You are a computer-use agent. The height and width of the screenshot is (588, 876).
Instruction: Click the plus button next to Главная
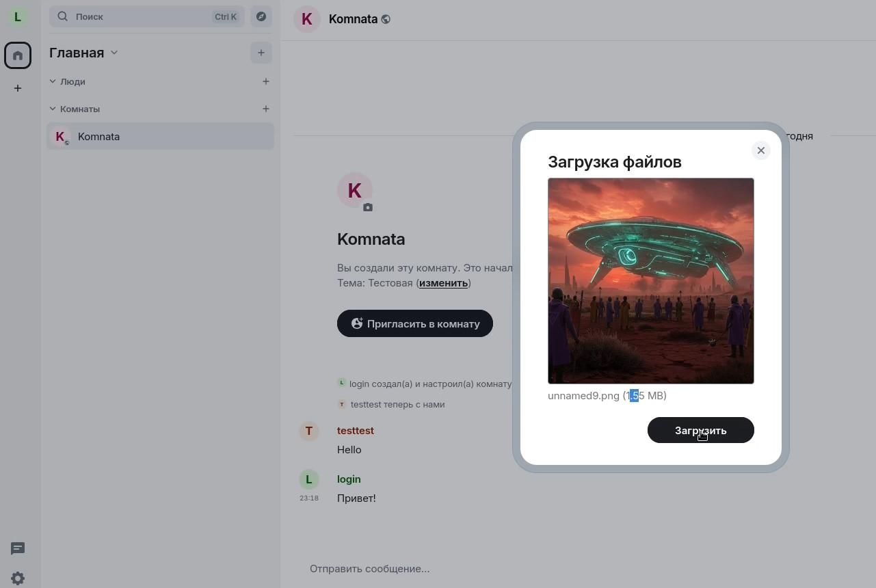point(261,53)
